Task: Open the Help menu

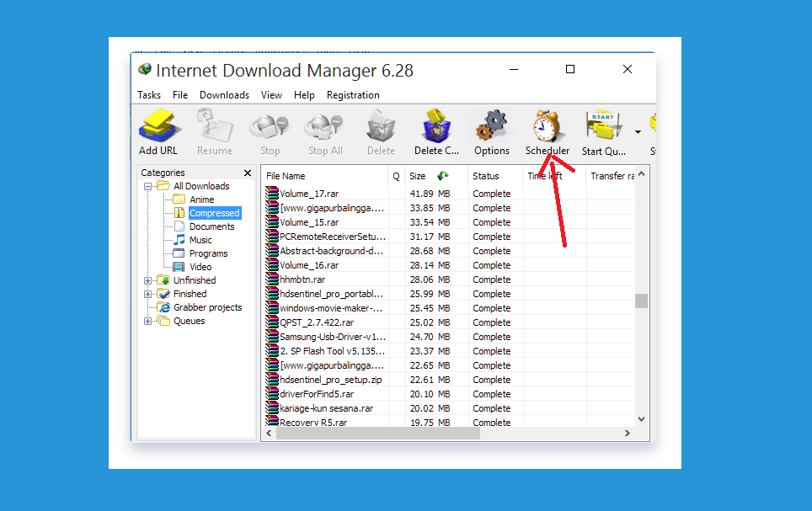Action: click(304, 95)
